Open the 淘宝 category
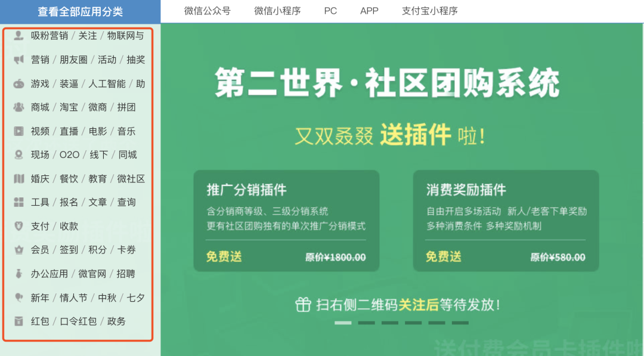The width and height of the screenshot is (644, 356). (69, 107)
